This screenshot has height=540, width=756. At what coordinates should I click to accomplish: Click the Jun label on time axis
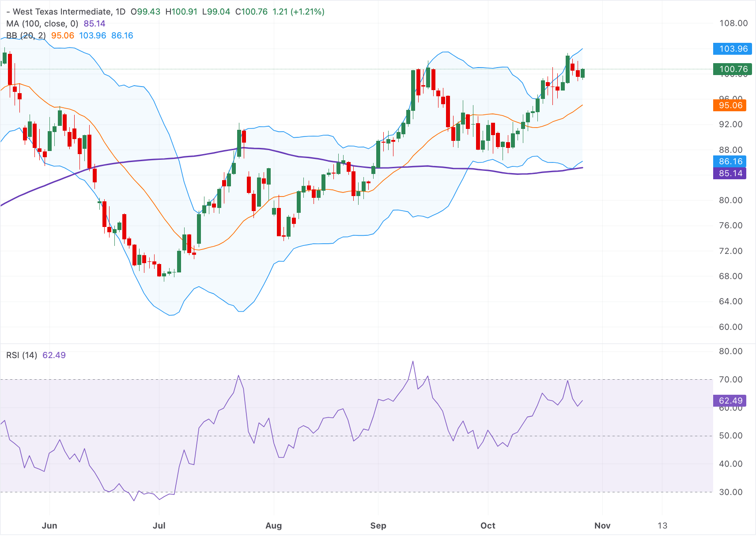(49, 526)
